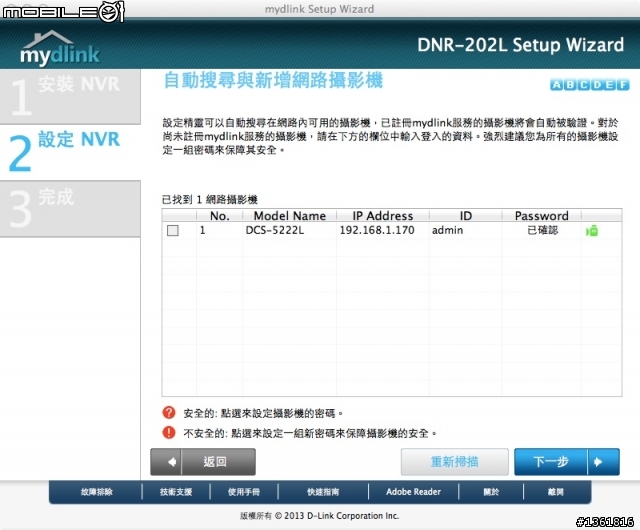Click 安全的: 點選來設定攝影機的密碼 legend text
The height and width of the screenshot is (530, 640).
tap(263, 413)
